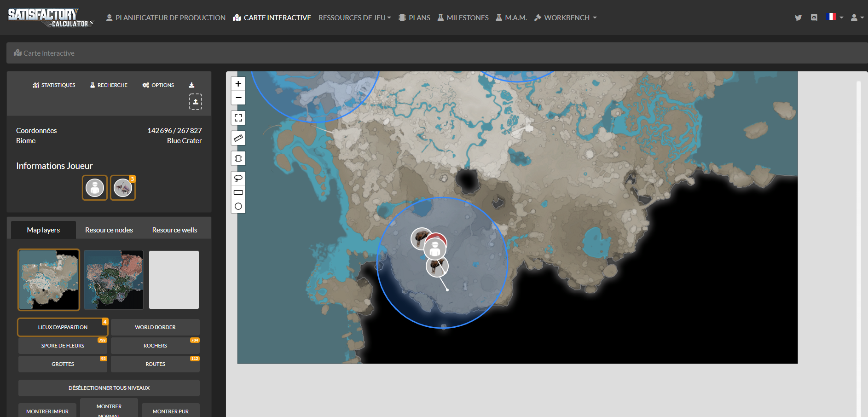
Task: Expand Ressources de Jeu dropdown
Action: 355,17
